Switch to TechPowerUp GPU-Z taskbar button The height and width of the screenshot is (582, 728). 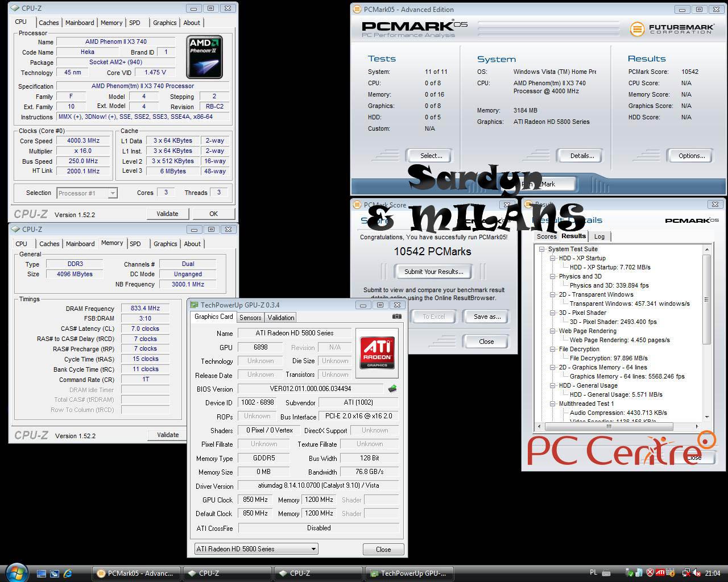tap(408, 573)
